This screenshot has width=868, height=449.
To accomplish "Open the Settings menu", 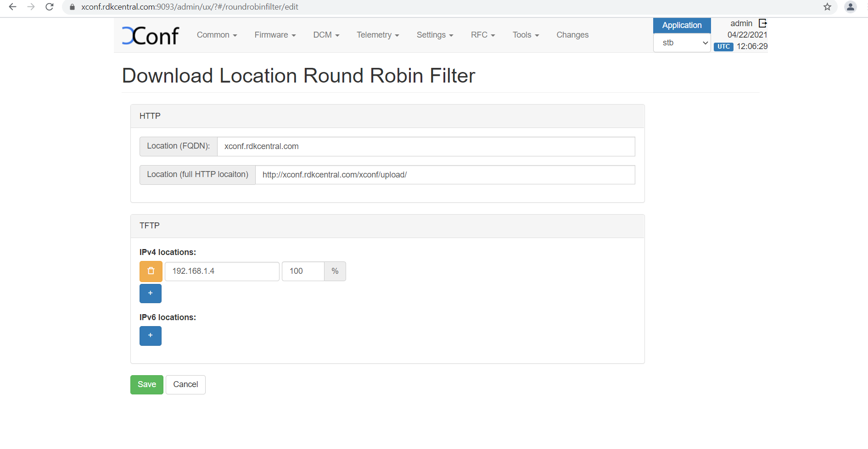I will coord(435,35).
